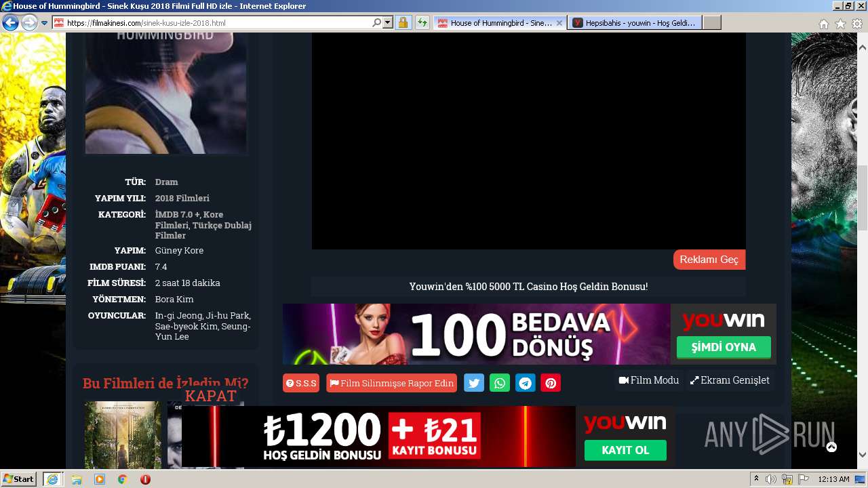Close the House of Hummingbird tab
This screenshot has width=868, height=488.
559,23
